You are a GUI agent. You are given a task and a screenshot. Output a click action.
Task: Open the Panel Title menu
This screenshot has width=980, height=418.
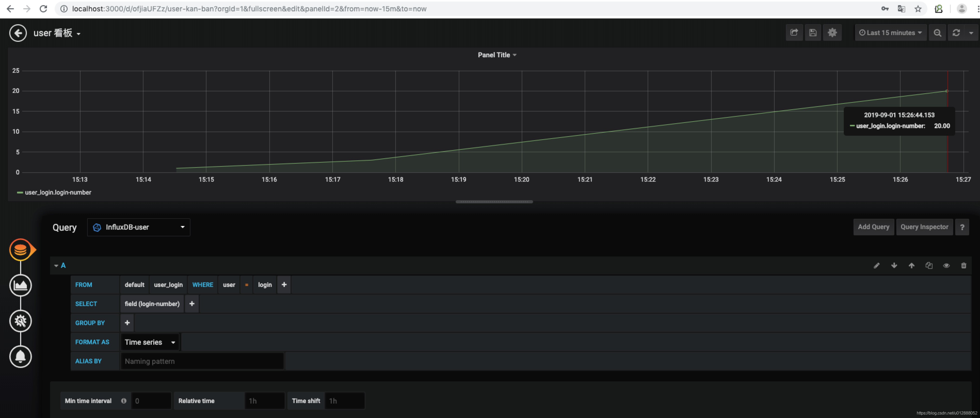pyautogui.click(x=497, y=55)
